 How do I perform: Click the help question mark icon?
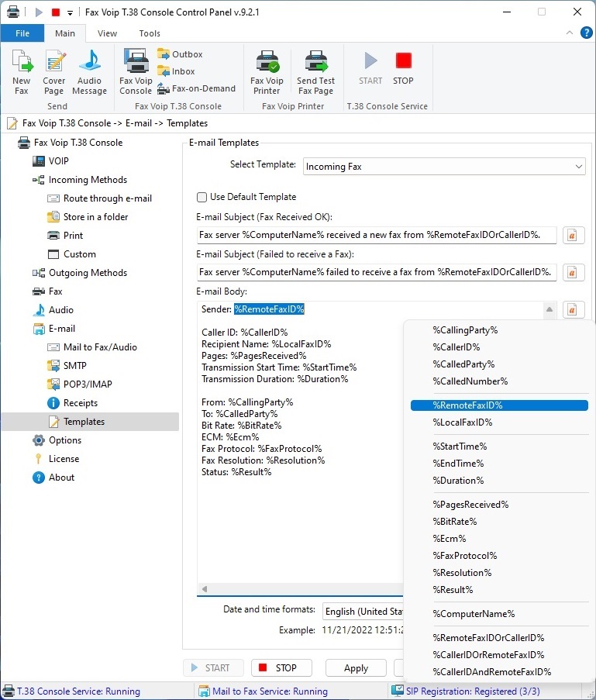586,33
